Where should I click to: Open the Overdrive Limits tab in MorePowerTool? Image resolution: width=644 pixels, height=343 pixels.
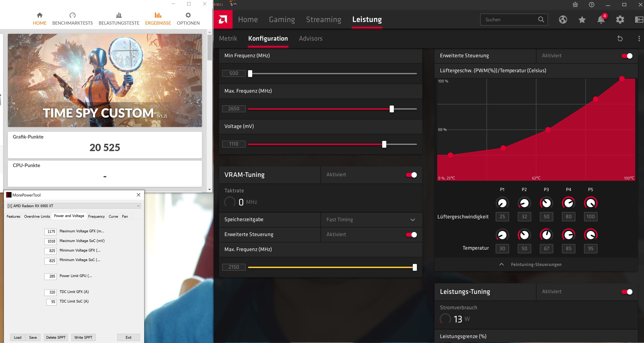click(37, 216)
